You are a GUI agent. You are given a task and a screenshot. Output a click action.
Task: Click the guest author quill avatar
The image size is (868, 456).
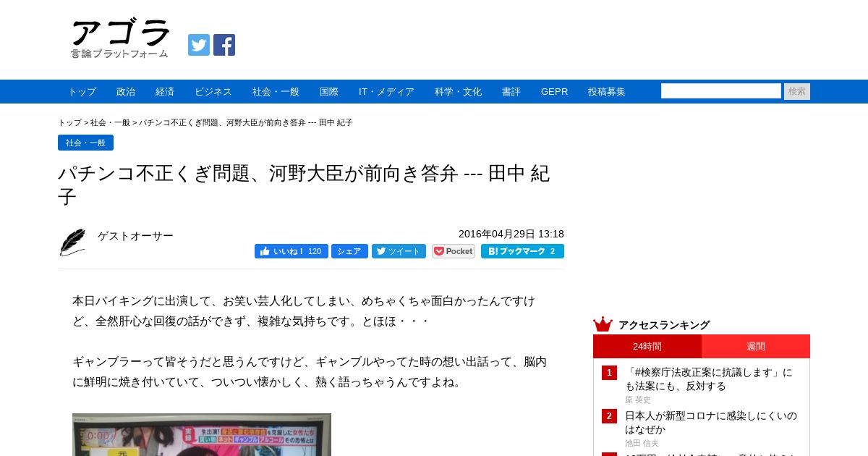(x=72, y=242)
